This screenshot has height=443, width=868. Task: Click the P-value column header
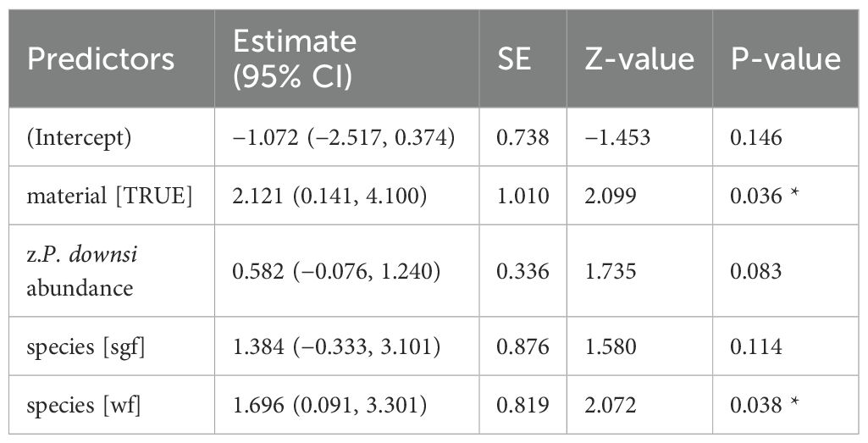[786, 58]
